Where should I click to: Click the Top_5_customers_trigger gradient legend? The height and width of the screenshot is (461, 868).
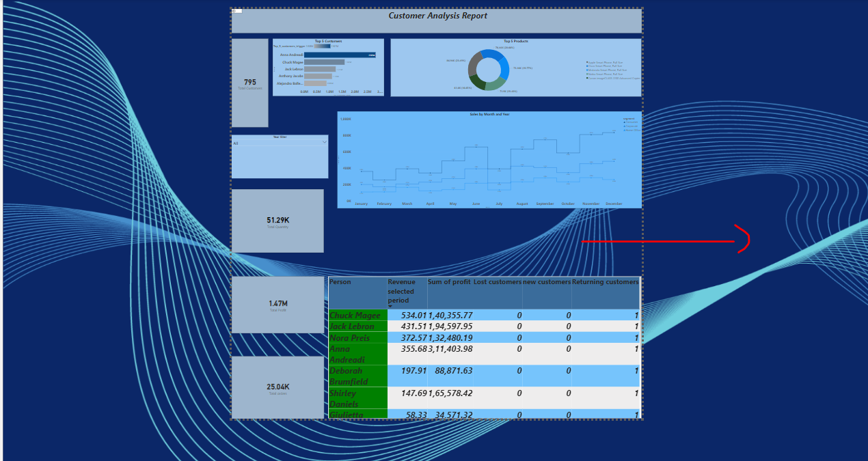coord(322,46)
